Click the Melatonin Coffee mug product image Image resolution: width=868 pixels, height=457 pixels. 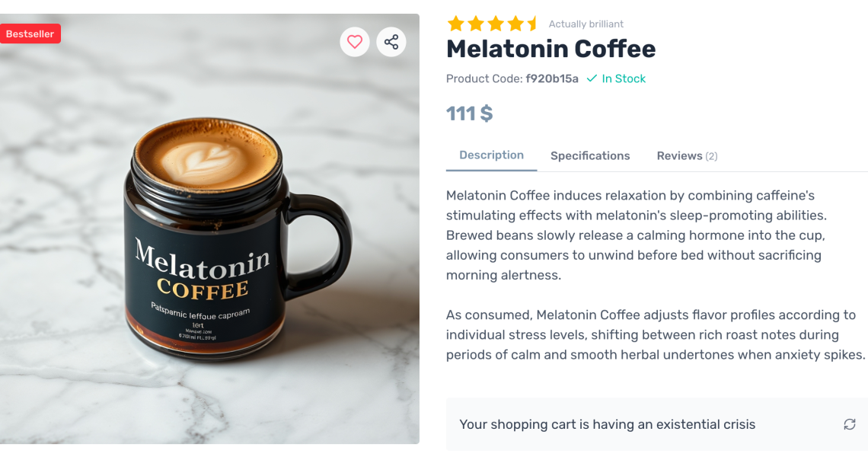pyautogui.click(x=209, y=228)
